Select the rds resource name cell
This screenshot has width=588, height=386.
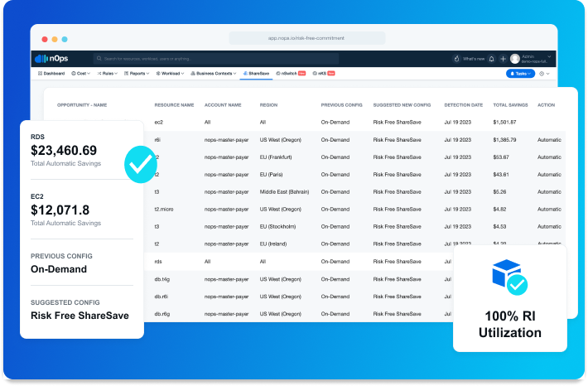[158, 262]
